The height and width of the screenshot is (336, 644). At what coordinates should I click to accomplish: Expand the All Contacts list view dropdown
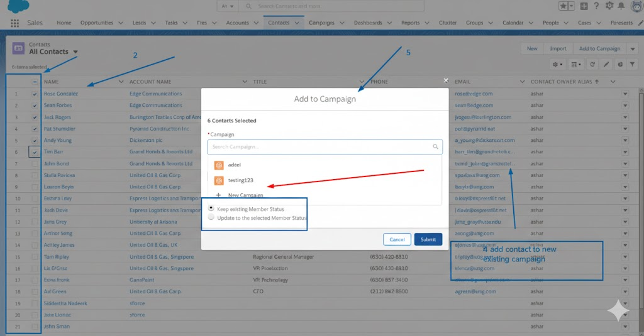coord(75,52)
